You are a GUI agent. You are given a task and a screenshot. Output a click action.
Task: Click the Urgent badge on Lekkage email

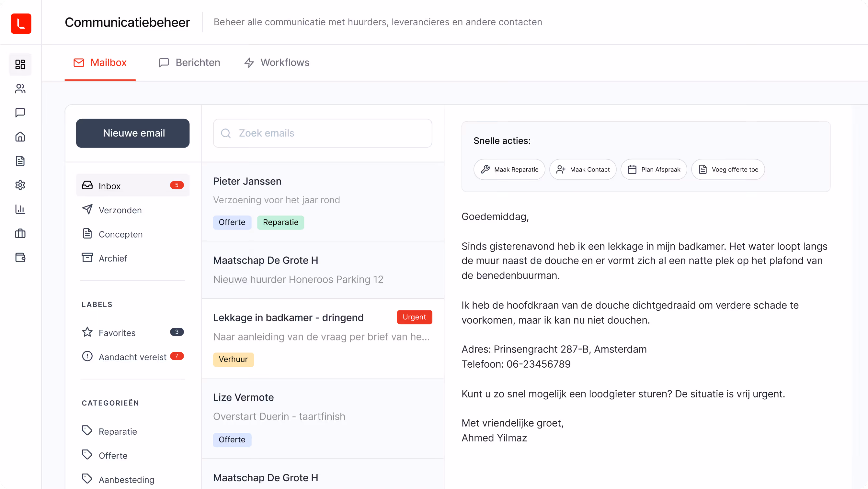[415, 317]
